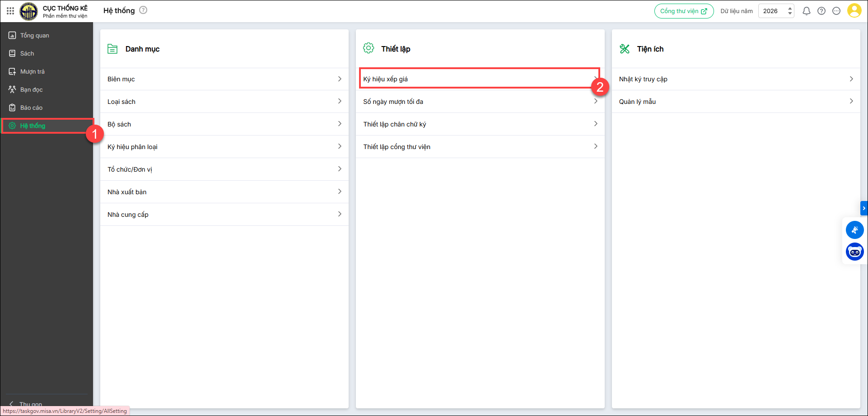Click the blue pin floating widget icon
The height and width of the screenshot is (416, 868).
[x=854, y=230]
